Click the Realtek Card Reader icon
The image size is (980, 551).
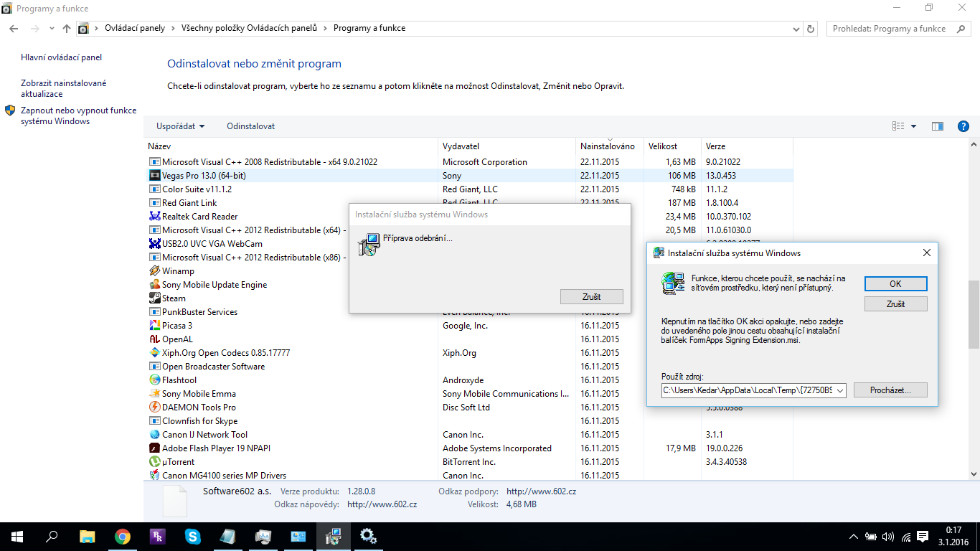[154, 217]
